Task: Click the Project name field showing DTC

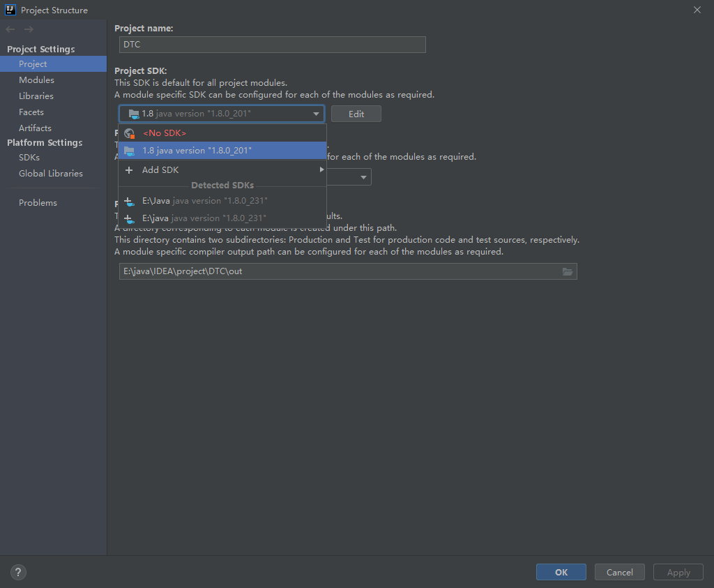Action: pos(272,45)
